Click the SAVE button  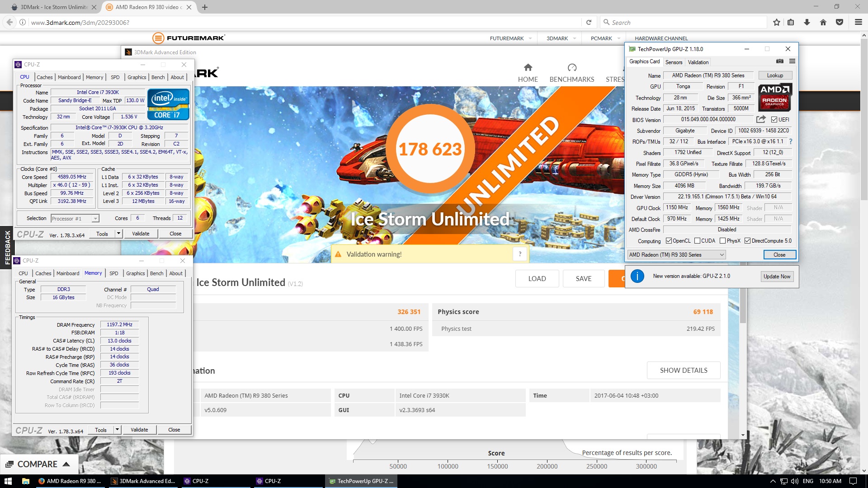[584, 279]
